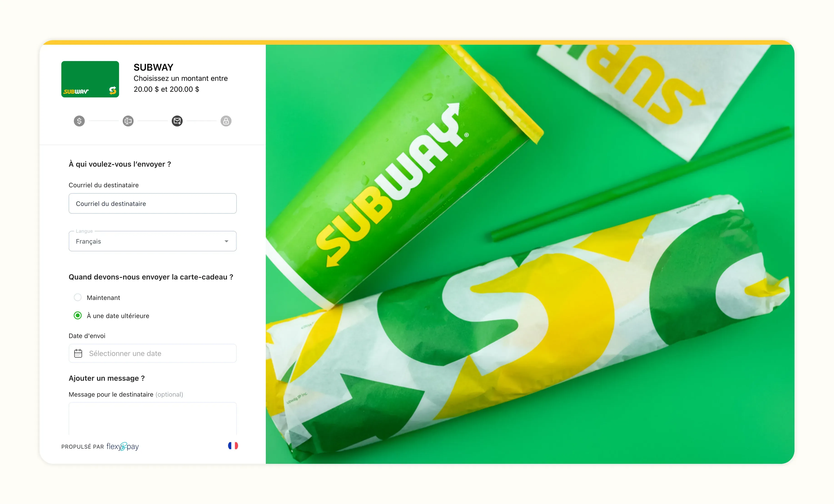This screenshot has height=504, width=834.
Task: Click the dollar amount step icon
Action: click(x=79, y=121)
